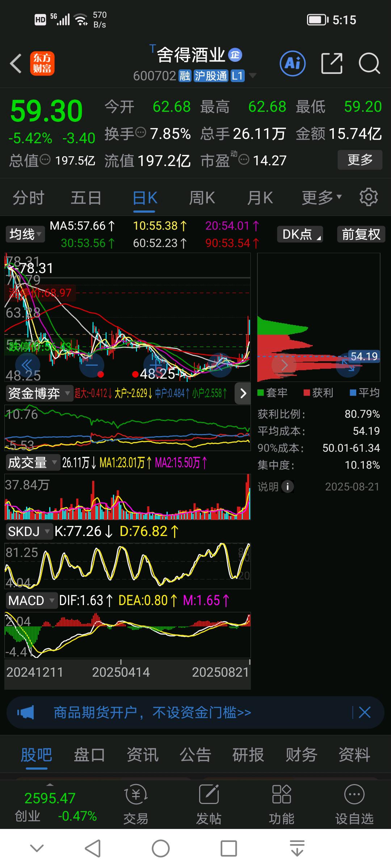The image size is (391, 868).
Task: Tap the 沪股通 tag
Action: [211, 76]
